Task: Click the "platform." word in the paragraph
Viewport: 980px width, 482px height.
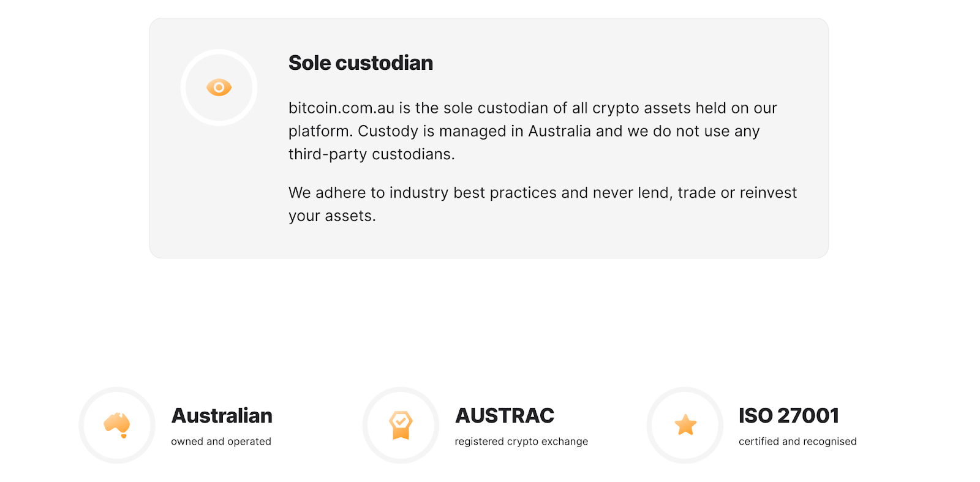Action: [320, 132]
